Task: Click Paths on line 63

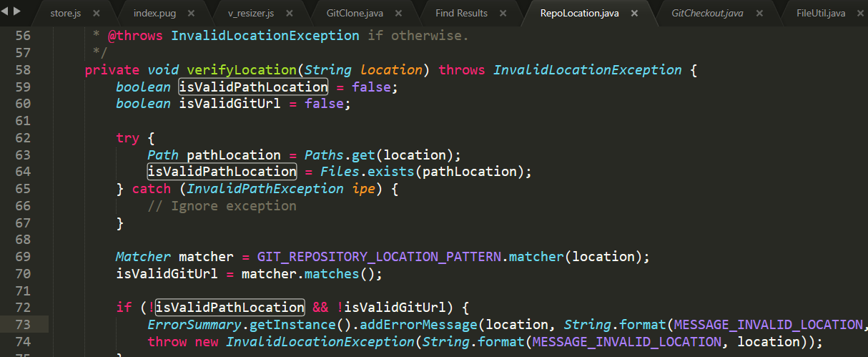Action: (x=324, y=155)
